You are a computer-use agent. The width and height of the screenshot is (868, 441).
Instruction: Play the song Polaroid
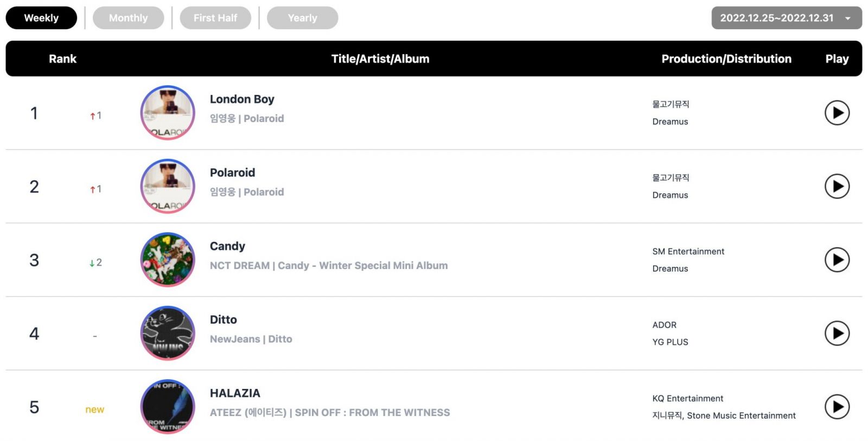[x=837, y=187]
